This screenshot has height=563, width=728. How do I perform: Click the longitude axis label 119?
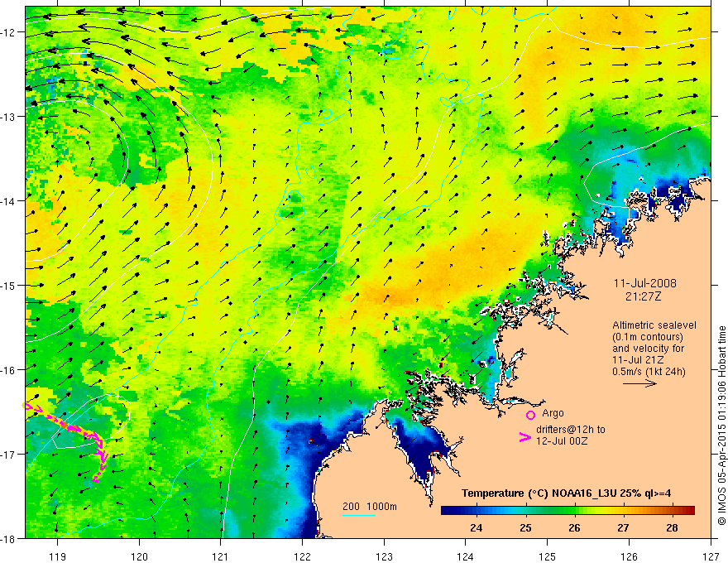point(58,556)
